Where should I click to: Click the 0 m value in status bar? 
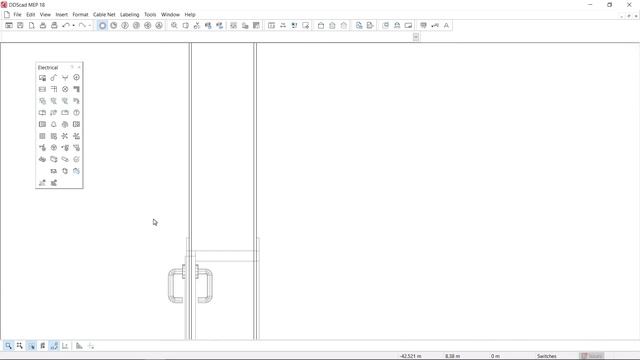click(495, 356)
